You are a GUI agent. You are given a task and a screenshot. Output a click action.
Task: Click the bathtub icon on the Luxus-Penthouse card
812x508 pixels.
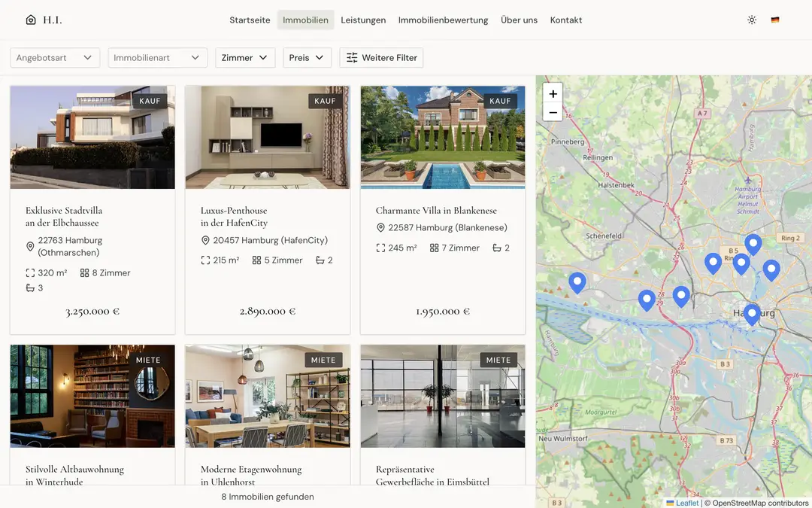coord(319,260)
